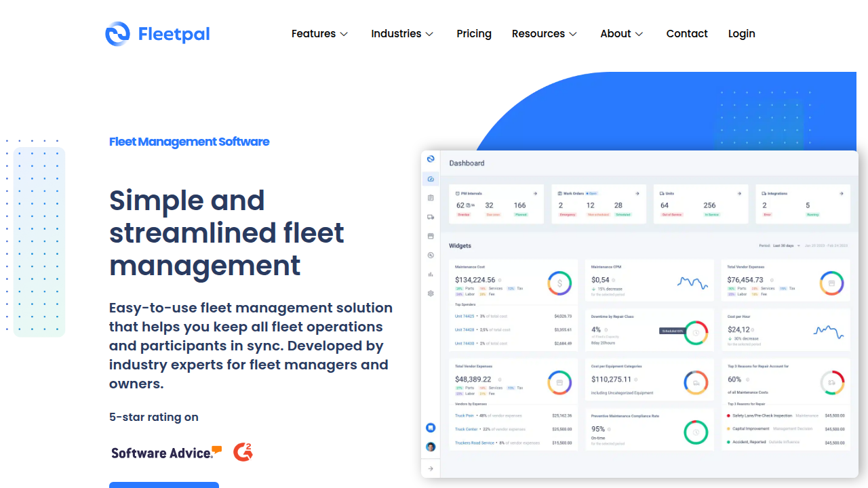Open Truck Center vendor link
This screenshot has height=488, width=868.
tap(467, 429)
